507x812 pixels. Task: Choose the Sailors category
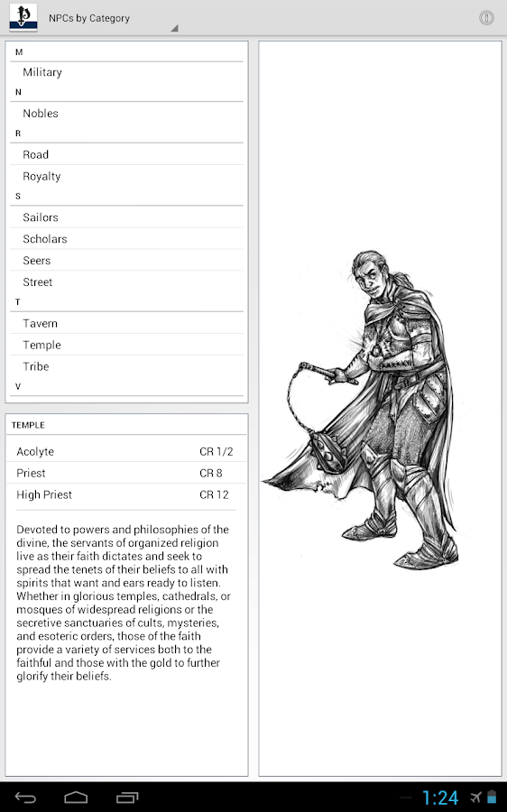click(126, 217)
